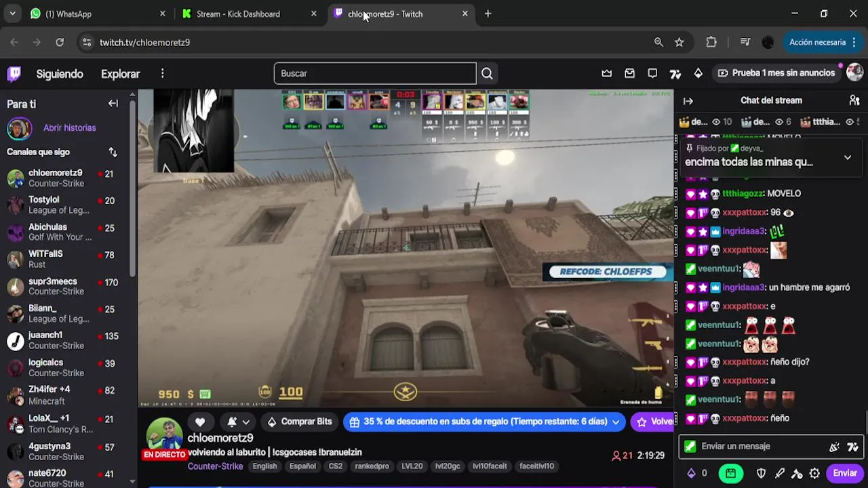Viewport: 868px width, 488px height.
Task: Click the follow heart button
Action: point(200,422)
